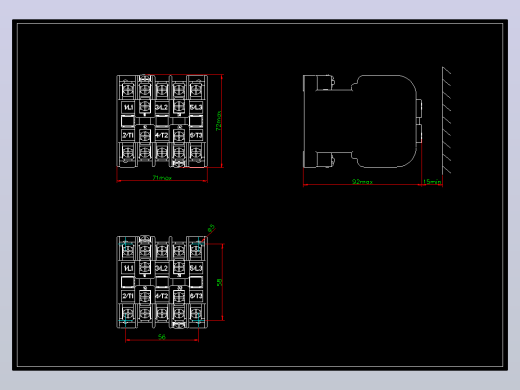Click 6/T3 terminal label in lower mounting view
This screenshot has height=390, width=520.
click(x=196, y=296)
